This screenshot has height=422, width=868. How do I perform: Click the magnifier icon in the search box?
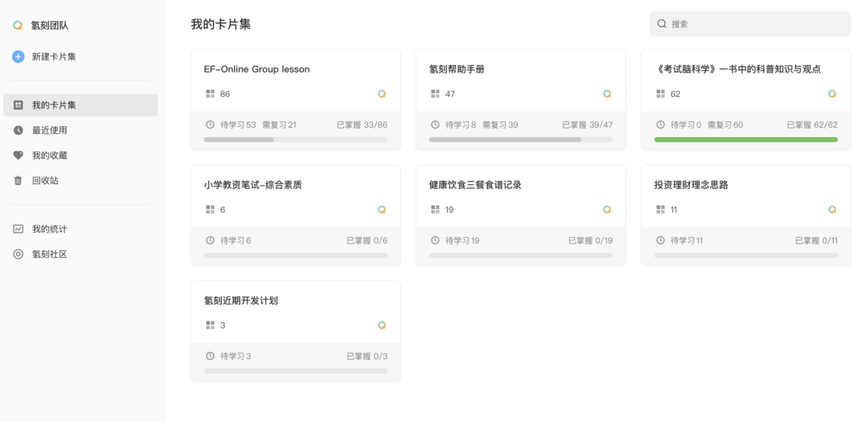pyautogui.click(x=662, y=24)
